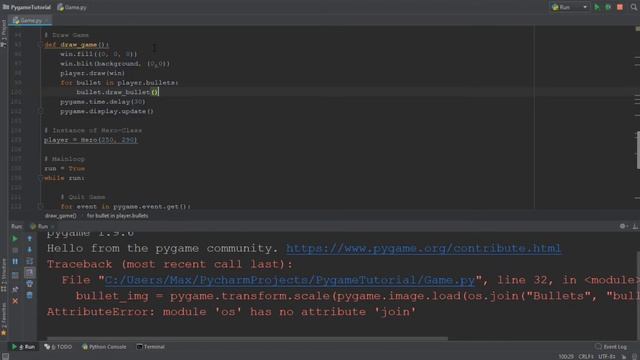Open the pygame.org contribute.html link
The image size is (640, 360).
423,249
